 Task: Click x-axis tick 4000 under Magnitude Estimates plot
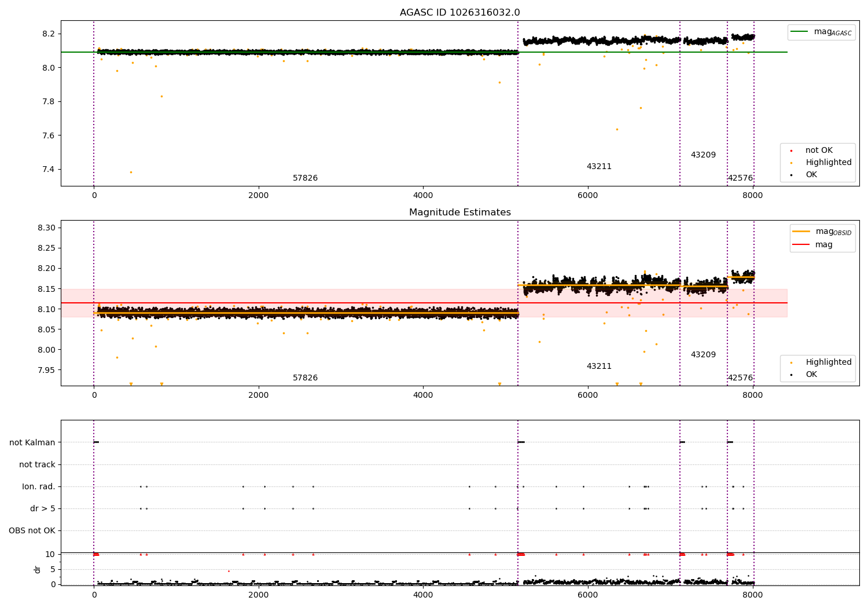click(423, 395)
